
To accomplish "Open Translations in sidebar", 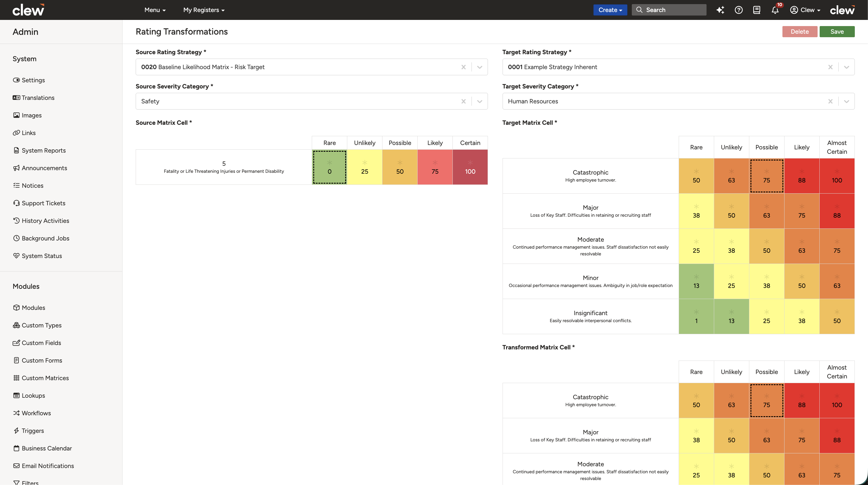I will click(x=33, y=98).
